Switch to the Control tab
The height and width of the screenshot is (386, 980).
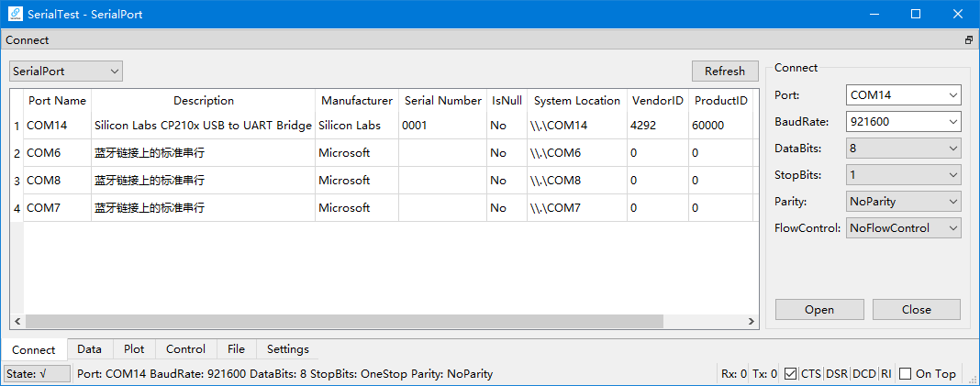[185, 349]
